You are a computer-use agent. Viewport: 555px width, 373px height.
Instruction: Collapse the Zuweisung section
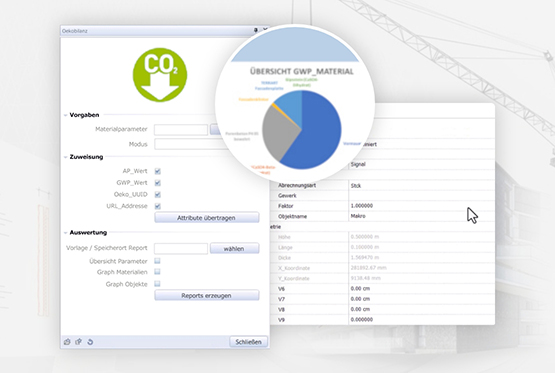(x=65, y=157)
